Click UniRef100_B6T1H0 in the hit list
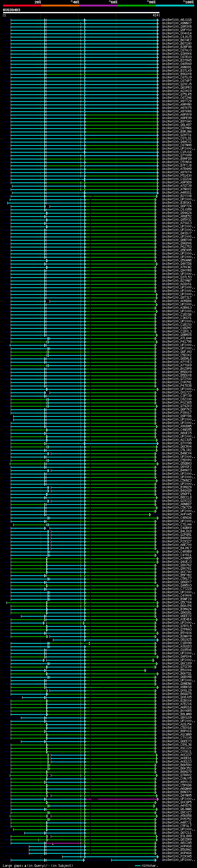 tap(177, 43)
